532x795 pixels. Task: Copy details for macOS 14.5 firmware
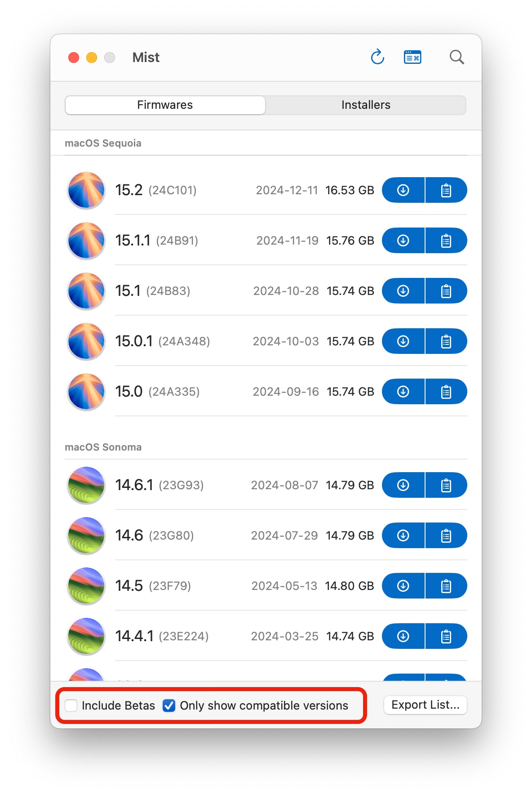(x=446, y=586)
